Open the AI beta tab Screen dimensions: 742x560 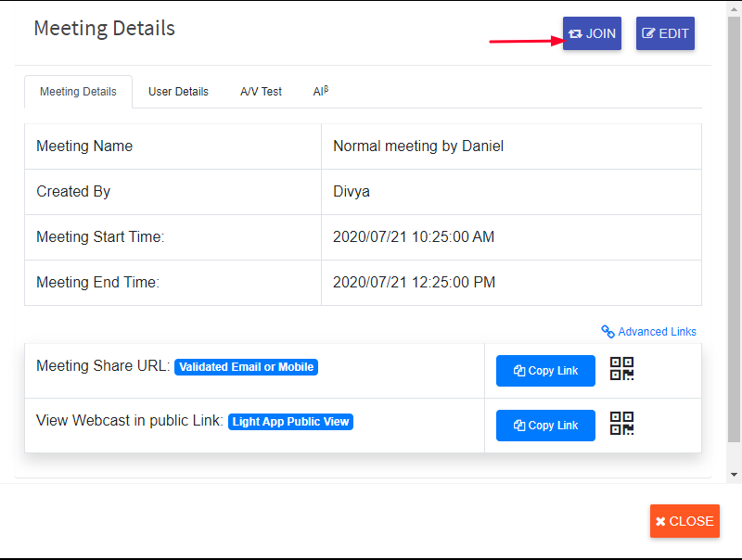pos(320,91)
